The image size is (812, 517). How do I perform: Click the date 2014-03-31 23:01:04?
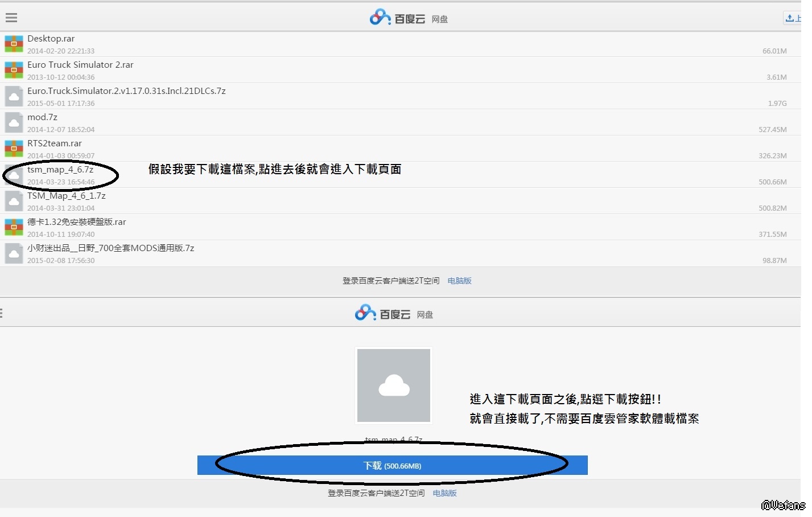[x=61, y=208]
